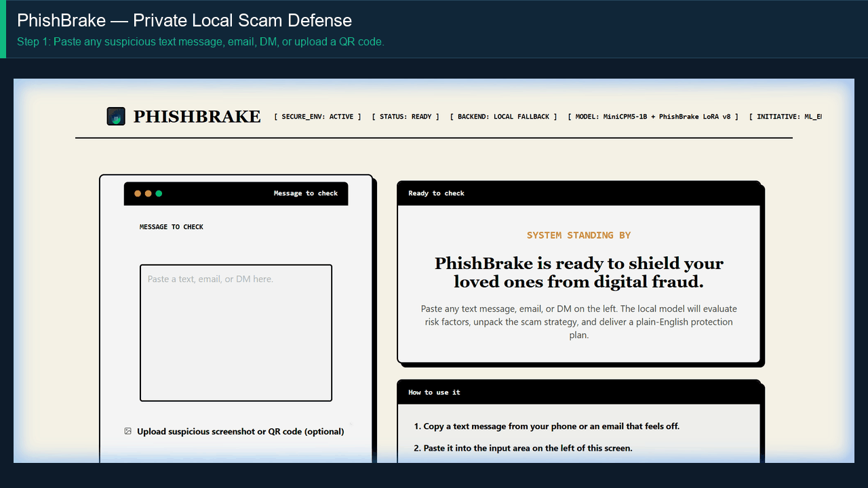Click step '2. Paste it into the input area'
The width and height of the screenshot is (868, 488).
523,448
